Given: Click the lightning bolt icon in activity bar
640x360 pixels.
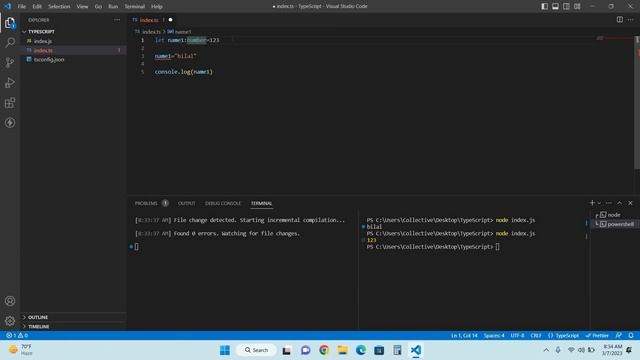Looking at the screenshot, I should tap(10, 122).
